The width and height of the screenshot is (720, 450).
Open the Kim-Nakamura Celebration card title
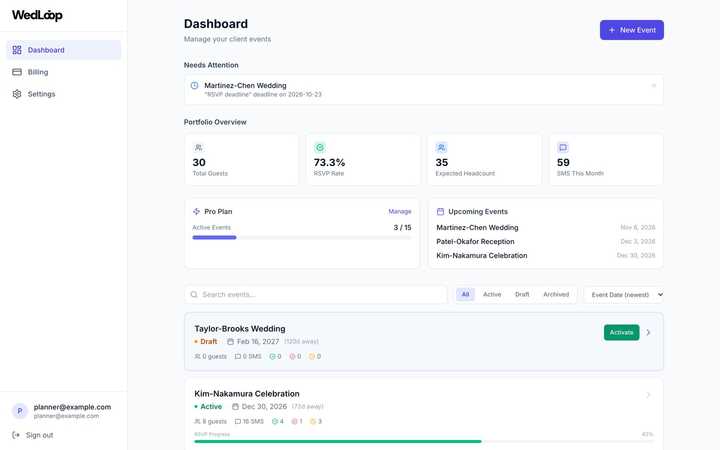(247, 394)
